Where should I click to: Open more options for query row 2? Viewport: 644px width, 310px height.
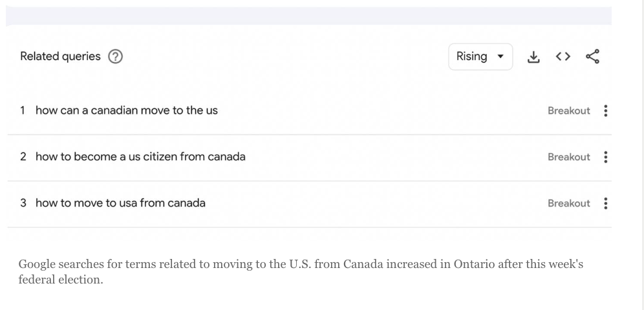tap(606, 157)
